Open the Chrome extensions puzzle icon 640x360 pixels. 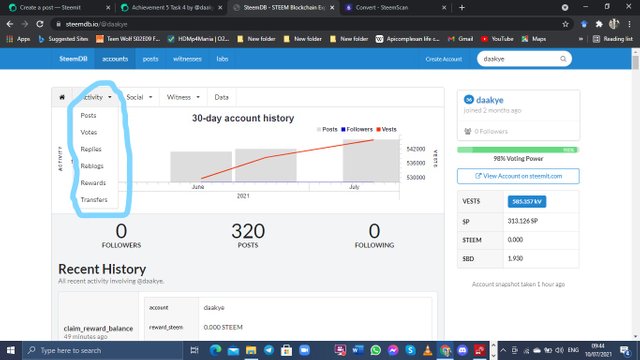tap(599, 24)
